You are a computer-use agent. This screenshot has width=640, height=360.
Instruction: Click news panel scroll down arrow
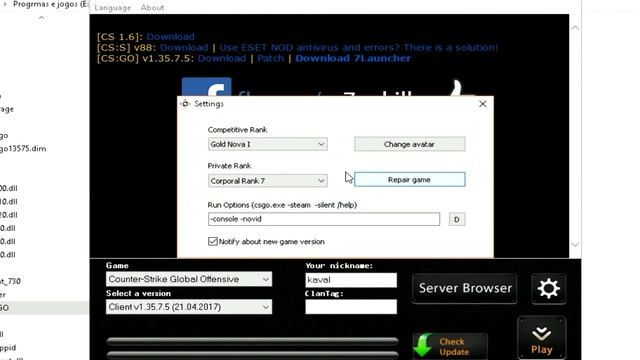(x=575, y=244)
